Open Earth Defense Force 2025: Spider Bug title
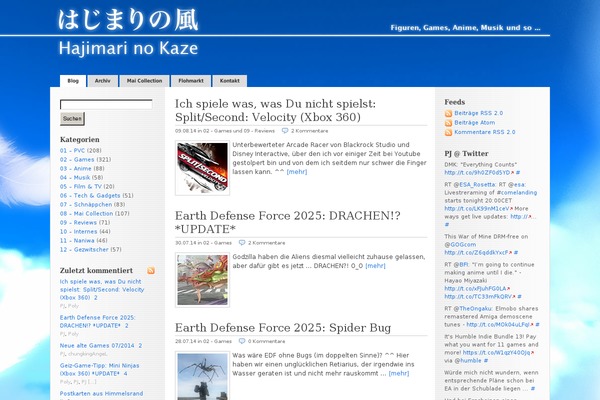The image size is (600, 400). tap(283, 328)
